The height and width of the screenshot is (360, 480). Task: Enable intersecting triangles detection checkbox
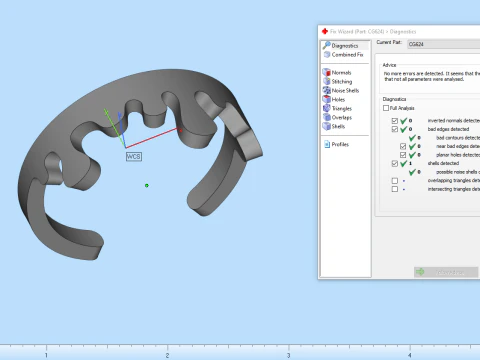click(x=395, y=189)
